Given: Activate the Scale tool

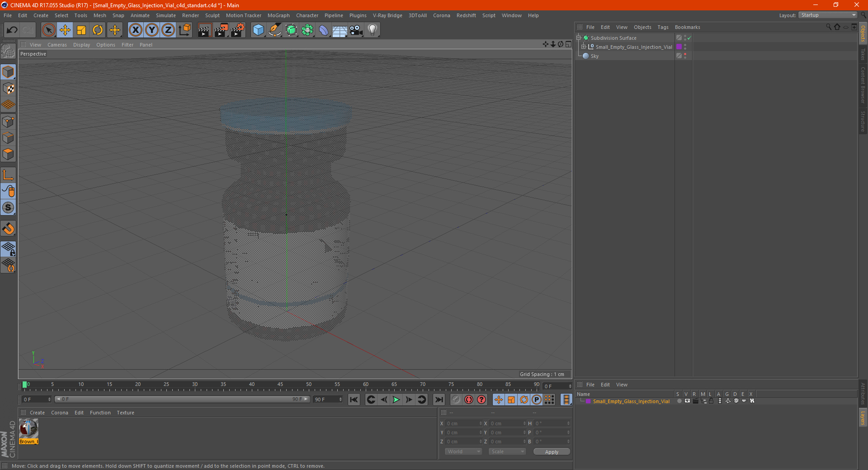Looking at the screenshot, I should pos(81,30).
